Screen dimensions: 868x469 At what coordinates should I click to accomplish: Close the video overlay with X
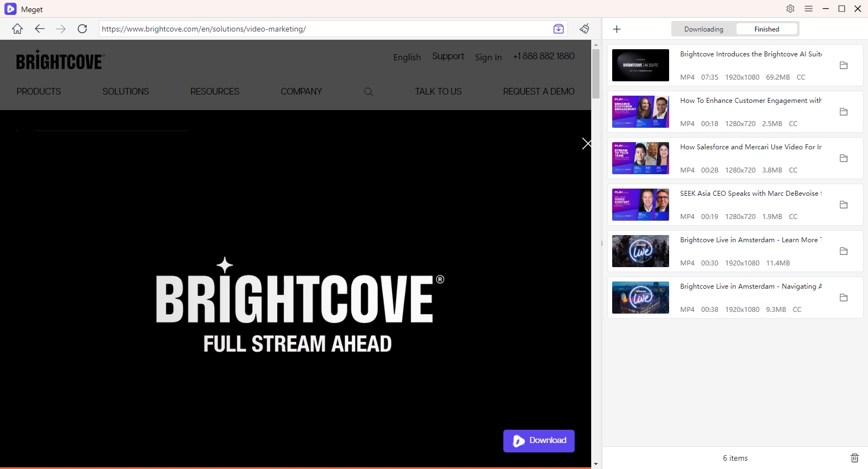(x=587, y=144)
